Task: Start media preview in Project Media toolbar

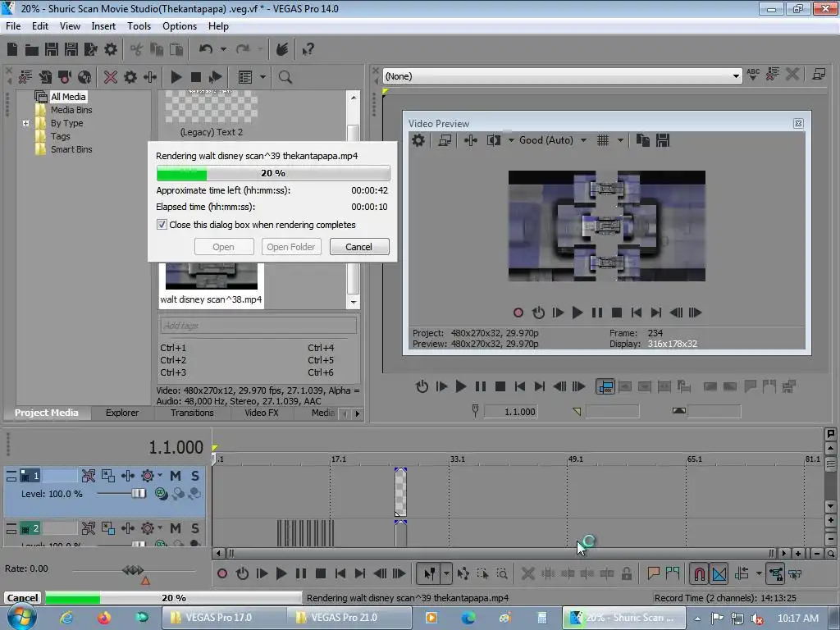Action: point(176,77)
